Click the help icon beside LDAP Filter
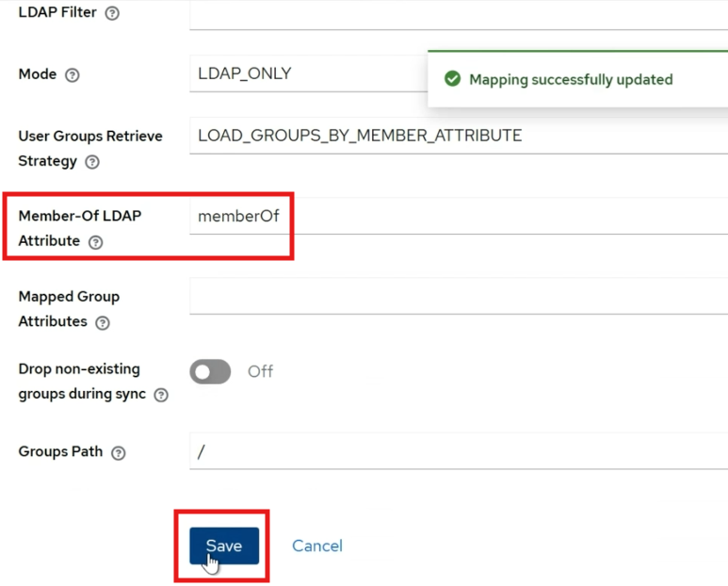Image resolution: width=728 pixels, height=586 pixels. (112, 14)
